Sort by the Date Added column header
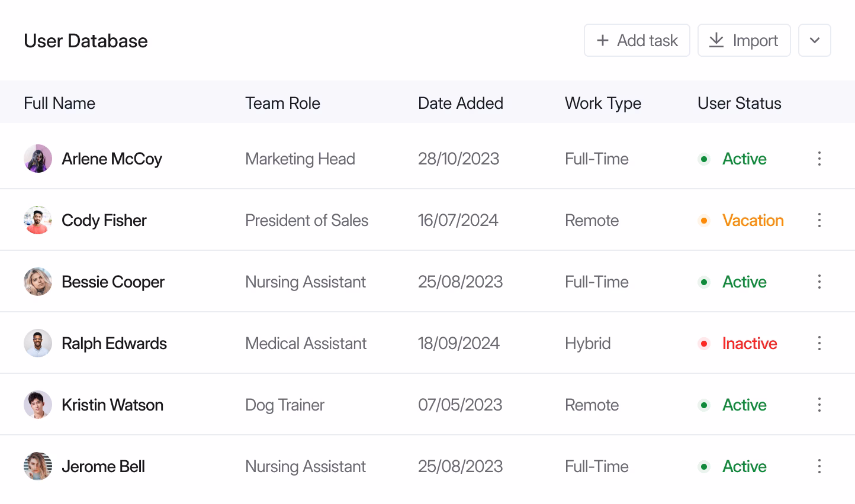 [461, 103]
